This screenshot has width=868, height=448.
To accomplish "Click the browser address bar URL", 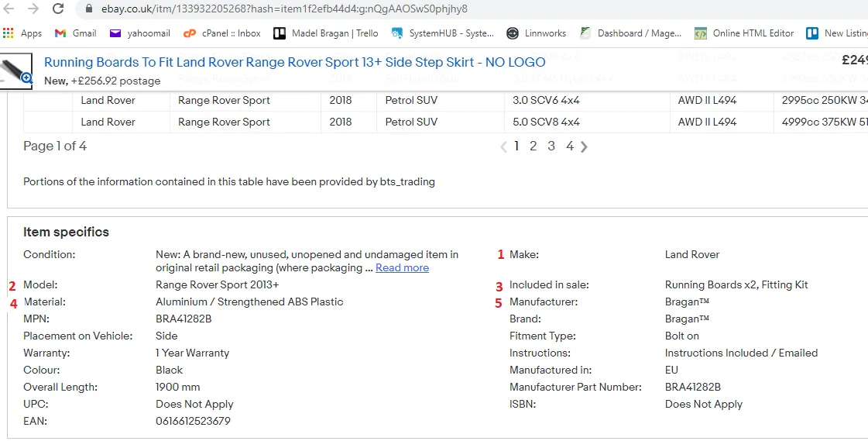I will pos(284,9).
